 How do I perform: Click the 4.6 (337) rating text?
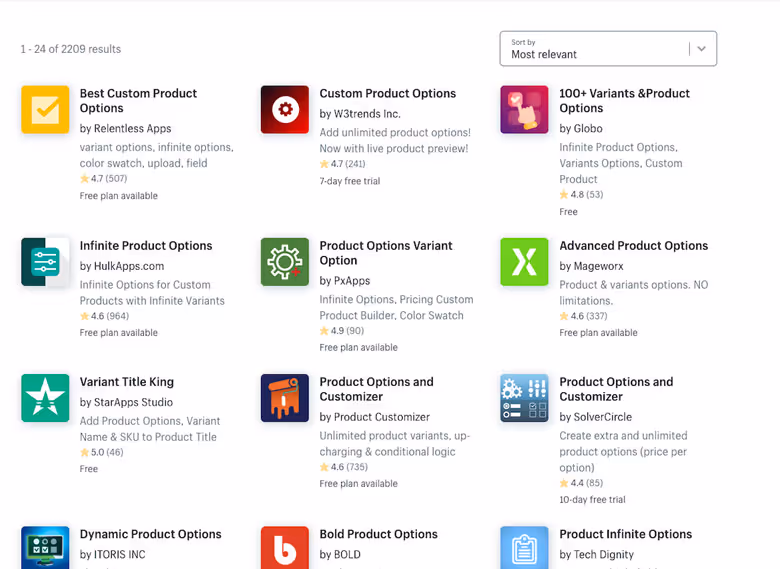tap(584, 316)
